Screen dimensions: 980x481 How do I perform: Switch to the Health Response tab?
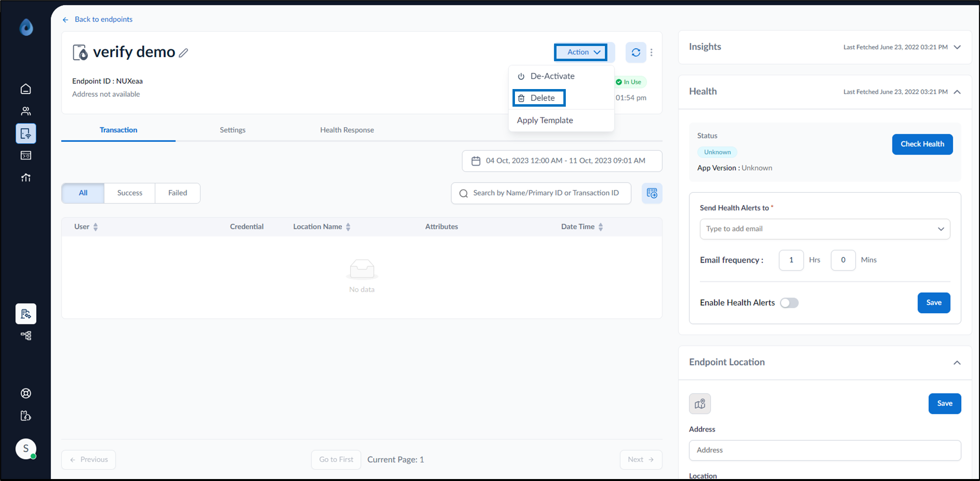click(x=347, y=130)
